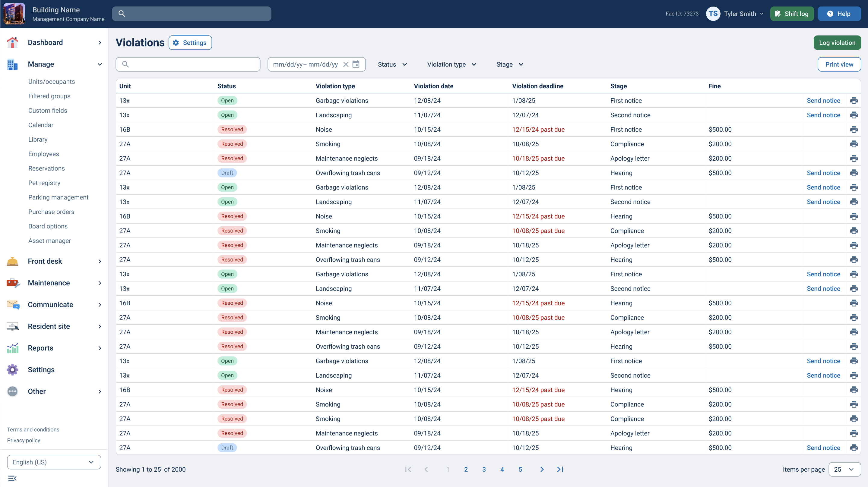Click the print icon on the 16B Noise row
868x487 pixels.
point(854,129)
